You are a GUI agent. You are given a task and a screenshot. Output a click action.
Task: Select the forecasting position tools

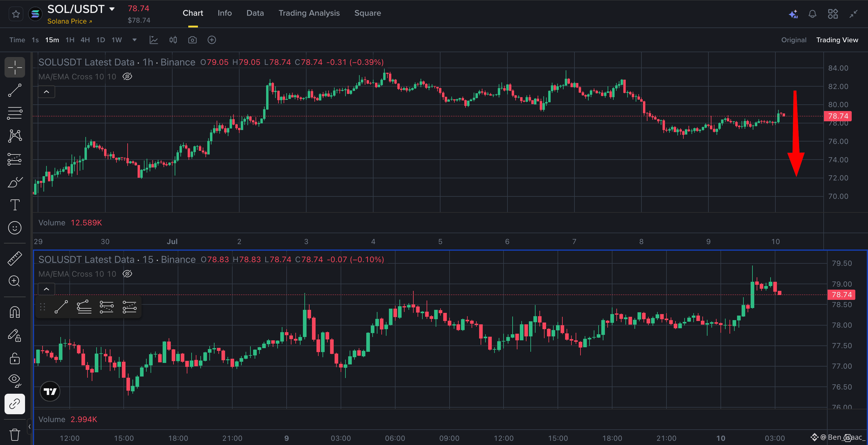[x=15, y=159]
